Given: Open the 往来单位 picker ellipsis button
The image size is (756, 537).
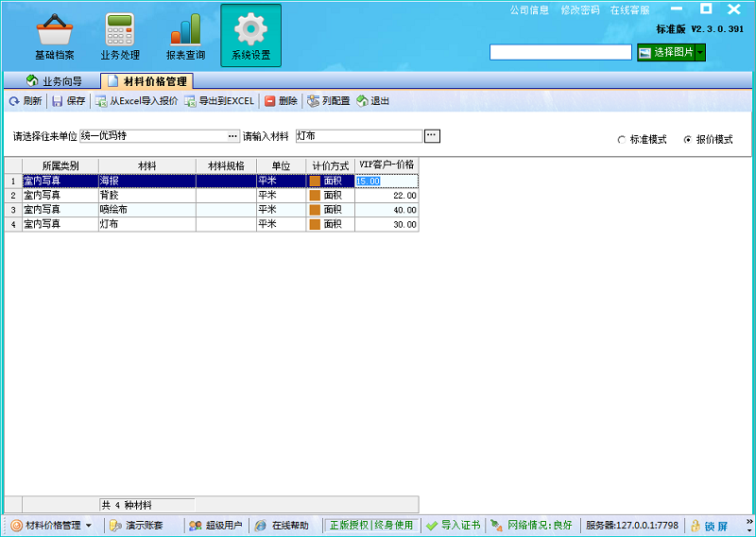Looking at the screenshot, I should [232, 136].
